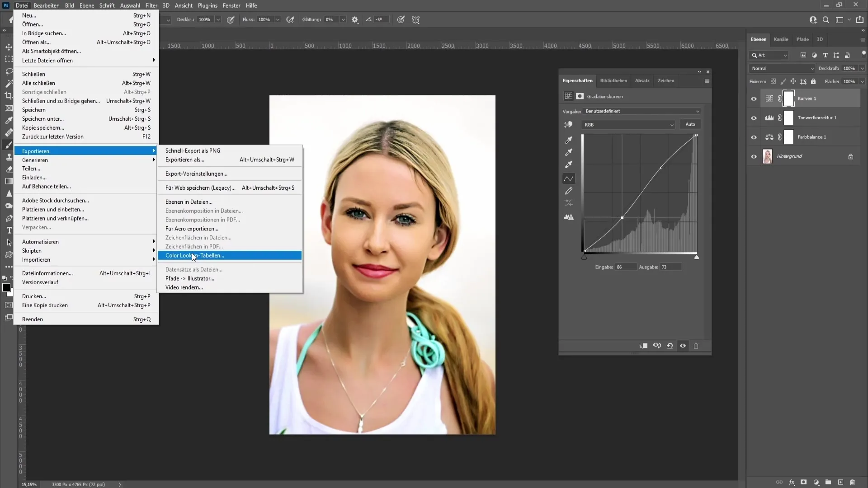Toggle visibility of Farbbalance 1 layer
This screenshot has width=868, height=488.
pos(754,136)
